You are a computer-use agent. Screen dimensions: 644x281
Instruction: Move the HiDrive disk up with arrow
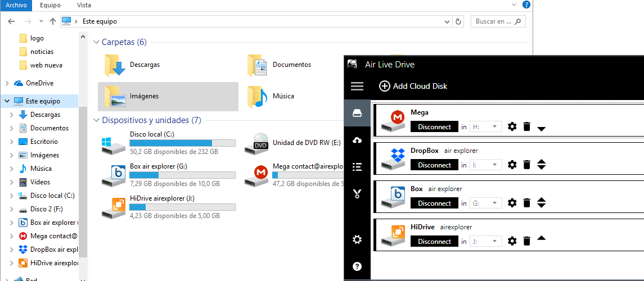(541, 238)
